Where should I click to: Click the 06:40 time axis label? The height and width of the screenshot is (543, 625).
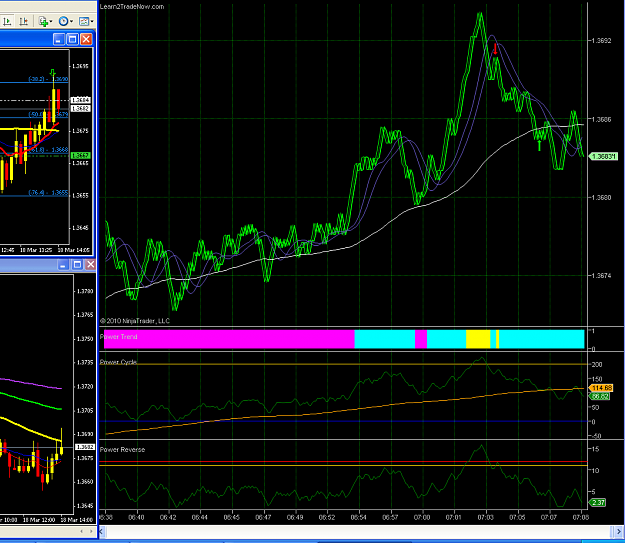coord(136,517)
